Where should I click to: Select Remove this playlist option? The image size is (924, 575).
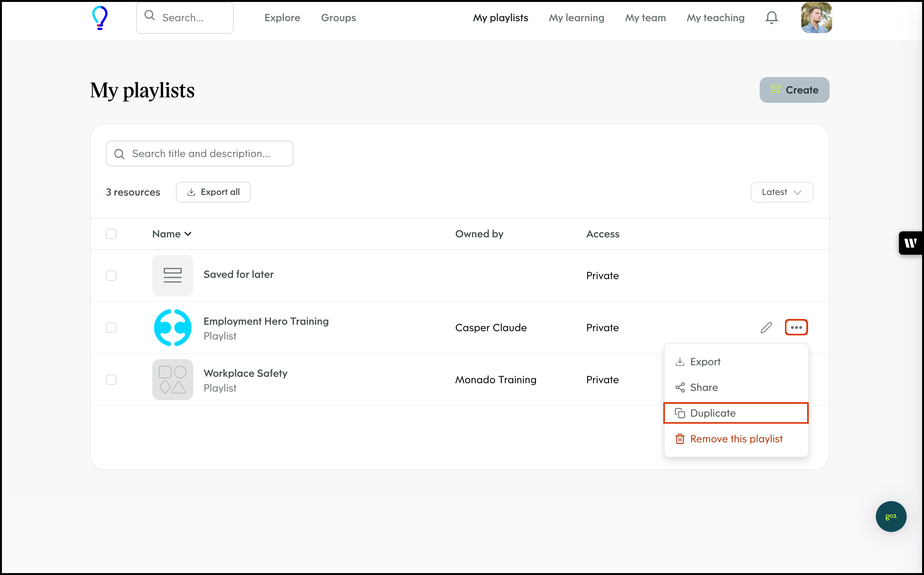(x=736, y=439)
